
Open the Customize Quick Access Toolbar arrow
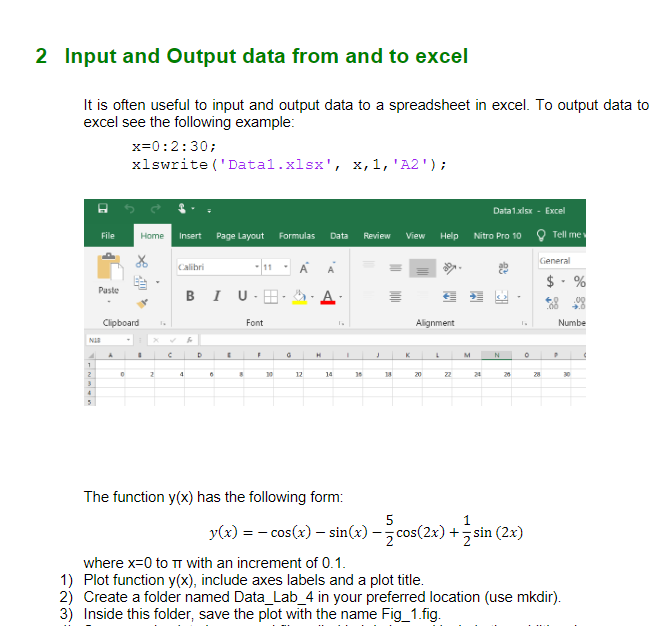click(x=209, y=211)
